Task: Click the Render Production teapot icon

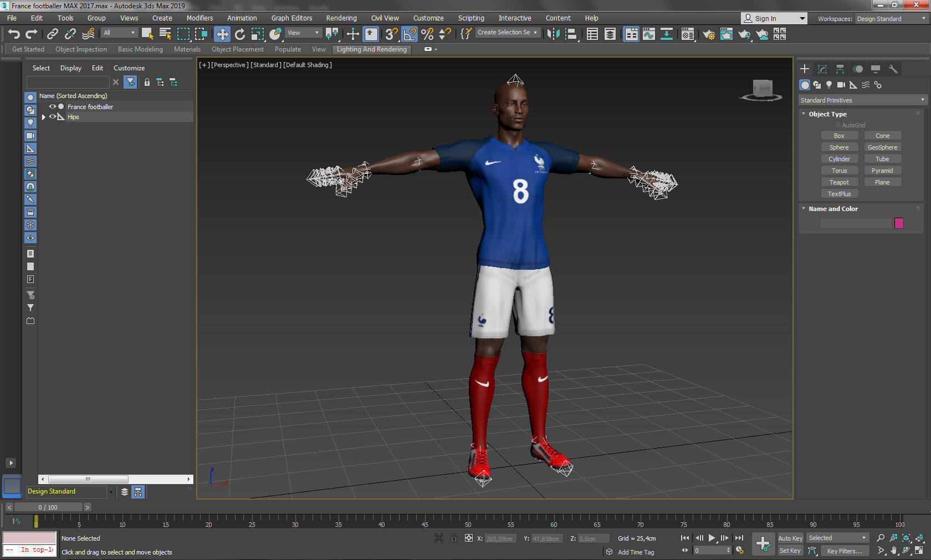Action: [744, 34]
